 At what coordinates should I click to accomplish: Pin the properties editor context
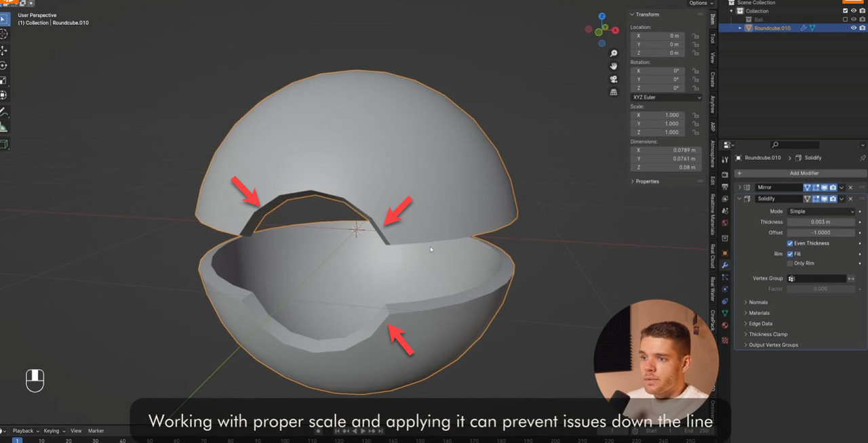click(863, 158)
